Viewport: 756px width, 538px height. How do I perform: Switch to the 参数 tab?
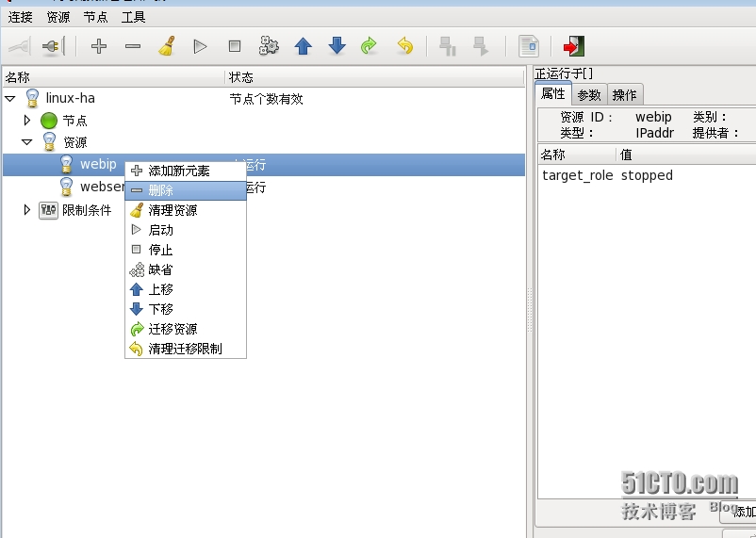point(589,95)
